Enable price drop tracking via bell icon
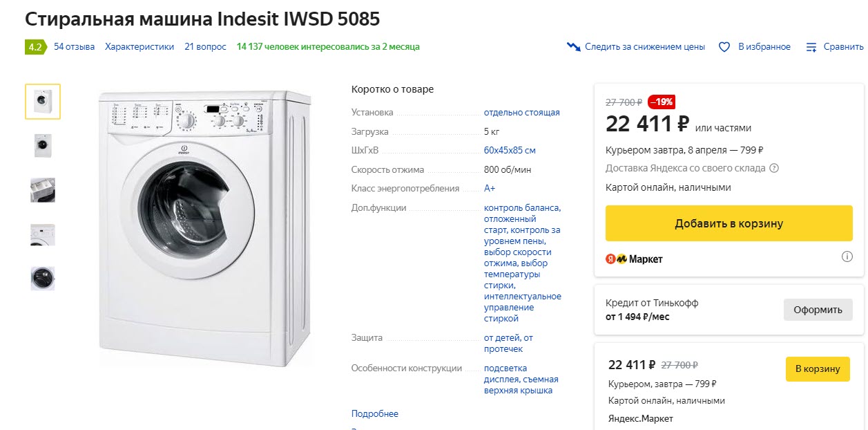 (572, 46)
